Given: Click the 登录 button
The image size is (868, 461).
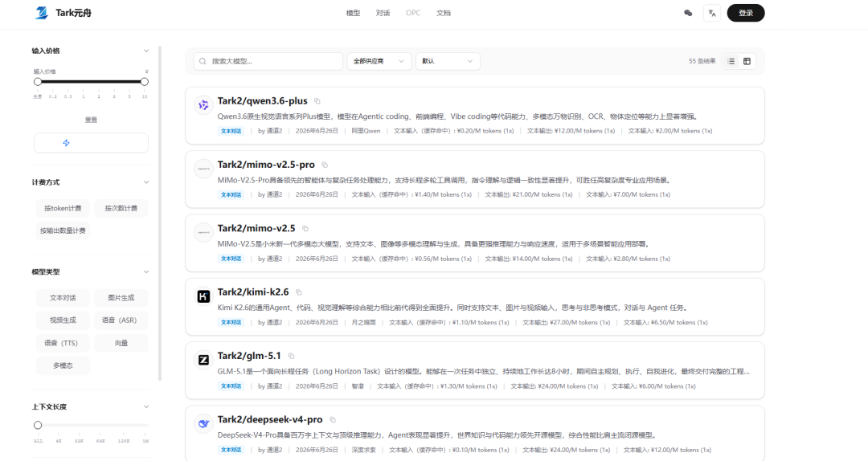Looking at the screenshot, I should tap(746, 13).
